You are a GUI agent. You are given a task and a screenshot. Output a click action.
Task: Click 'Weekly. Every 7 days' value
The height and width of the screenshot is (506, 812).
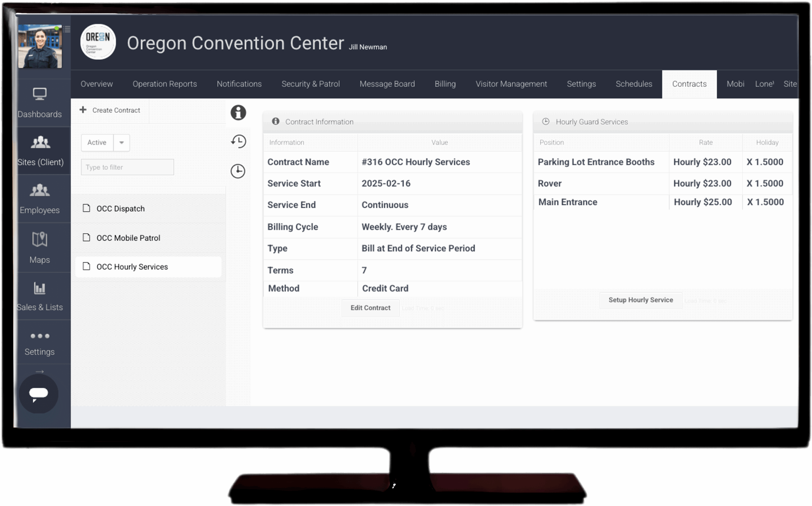click(x=404, y=227)
